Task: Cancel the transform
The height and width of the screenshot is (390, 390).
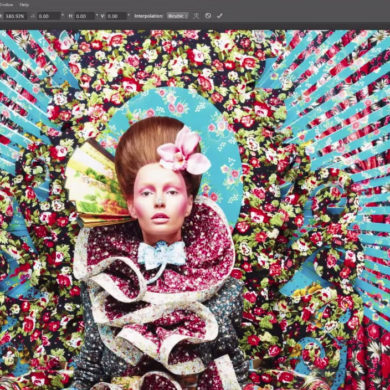Action: tap(208, 16)
